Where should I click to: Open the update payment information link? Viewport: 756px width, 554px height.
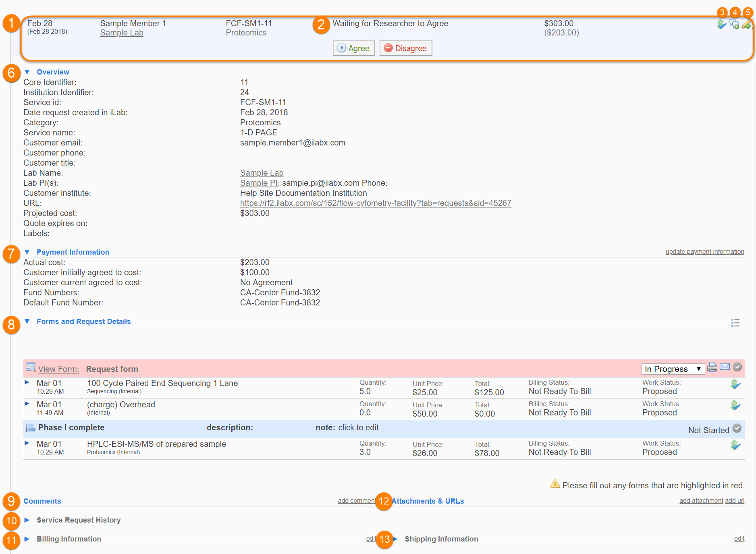(704, 252)
